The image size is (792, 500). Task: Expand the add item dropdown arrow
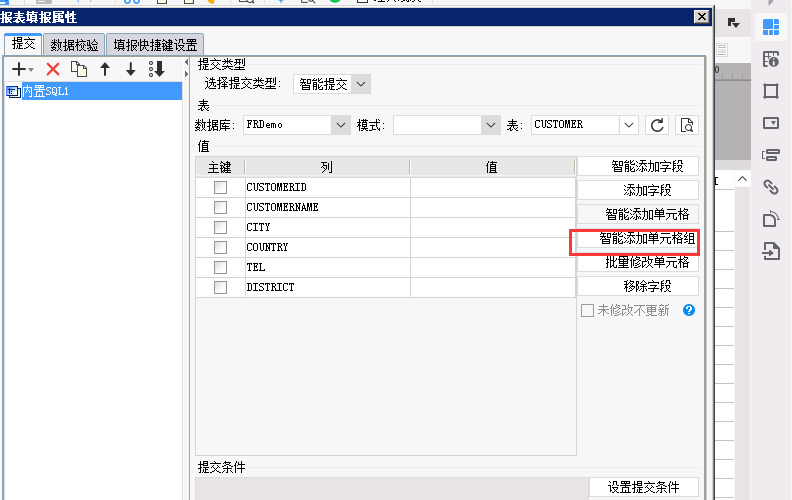coord(31,70)
